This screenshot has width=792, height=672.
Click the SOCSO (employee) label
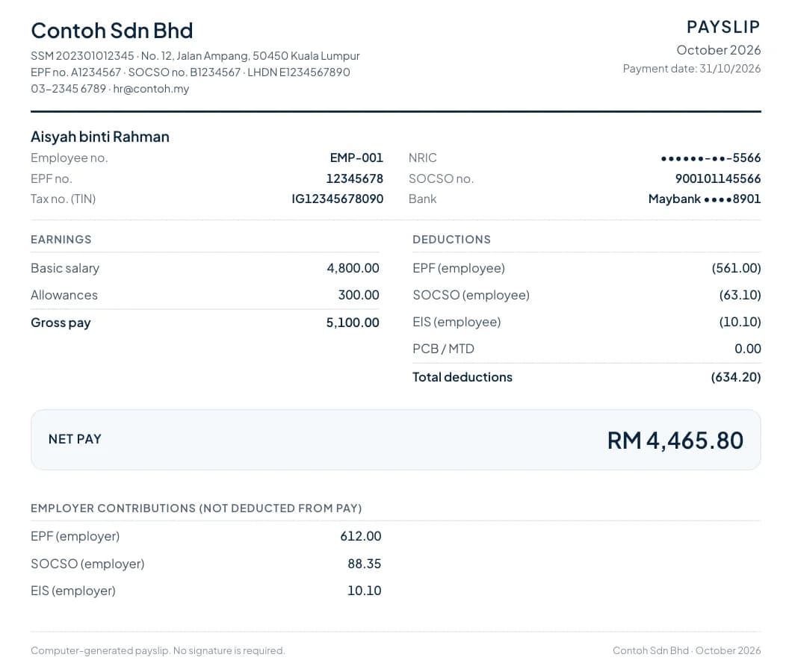(x=471, y=295)
